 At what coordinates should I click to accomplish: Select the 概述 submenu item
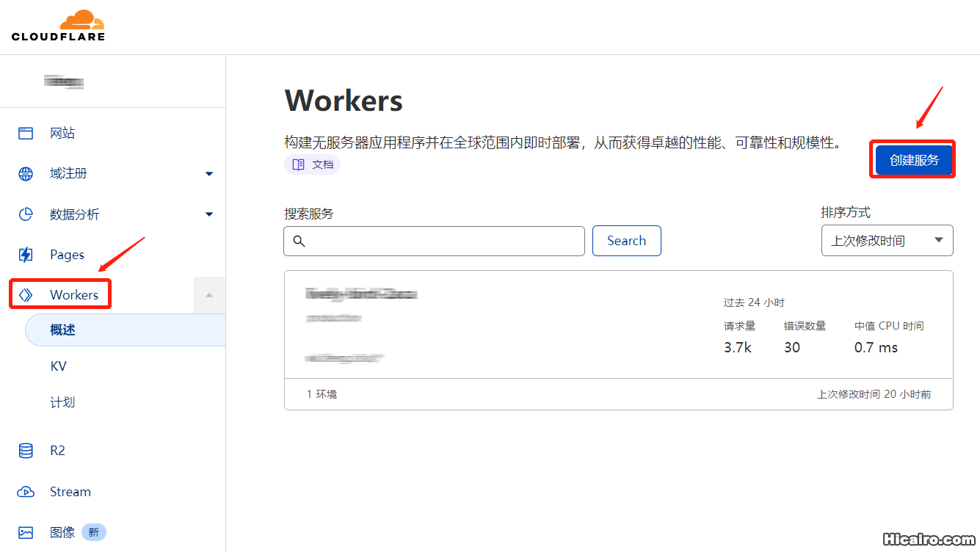[125, 330]
